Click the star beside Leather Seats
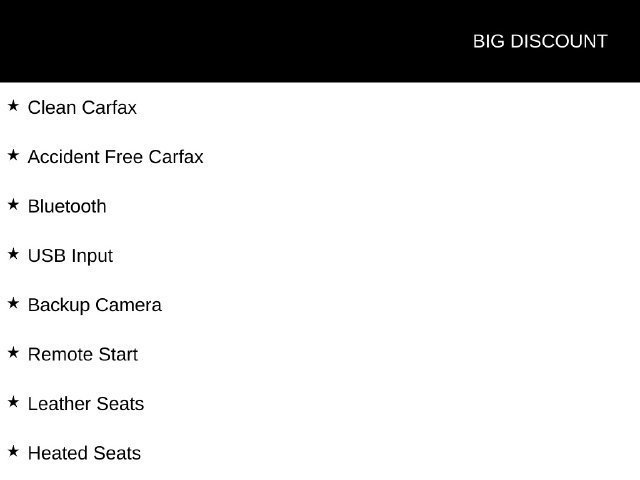The width and height of the screenshot is (640, 480). pyautogui.click(x=13, y=402)
